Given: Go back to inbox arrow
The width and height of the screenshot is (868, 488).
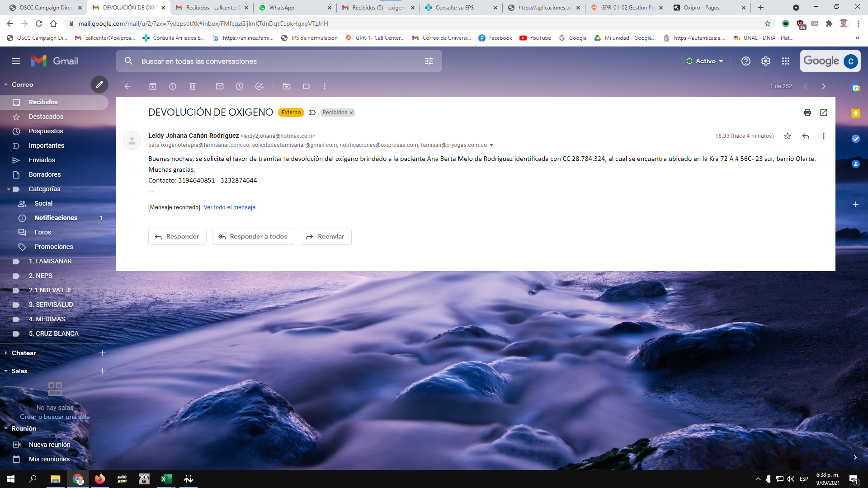Looking at the screenshot, I should coord(127,86).
